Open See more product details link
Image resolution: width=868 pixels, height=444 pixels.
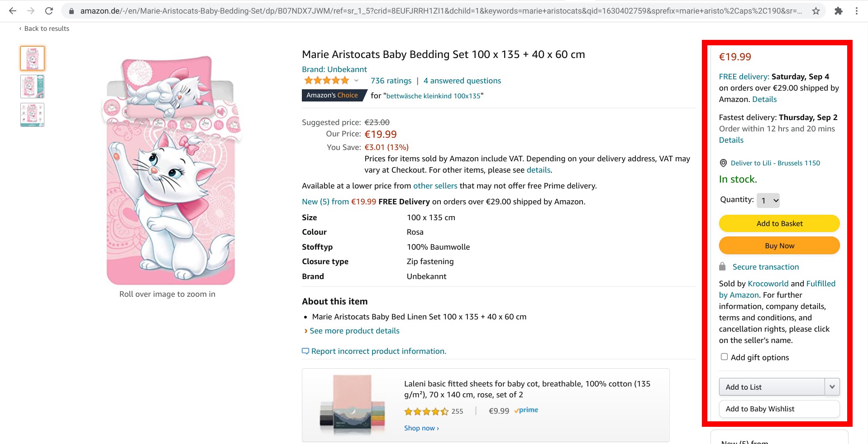[354, 331]
